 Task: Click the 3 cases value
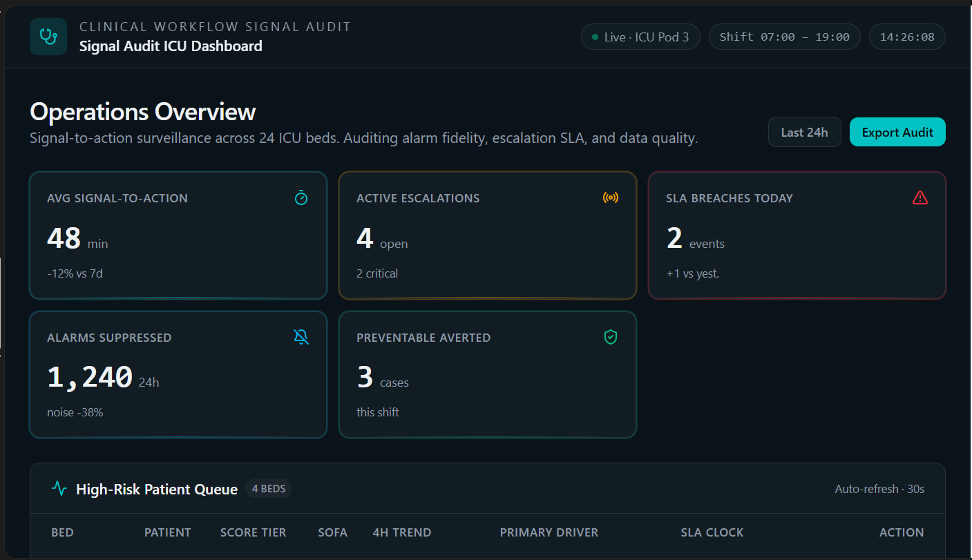tap(383, 378)
